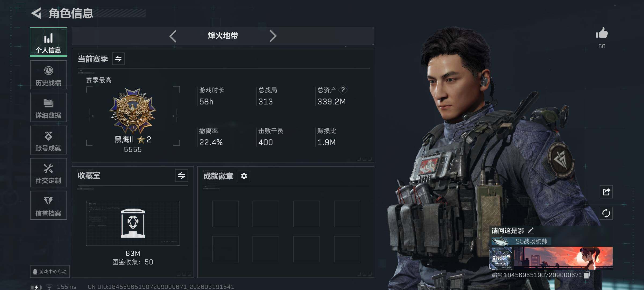Open the 详细数据 tab
Image resolution: width=644 pixels, height=290 pixels.
48,107
